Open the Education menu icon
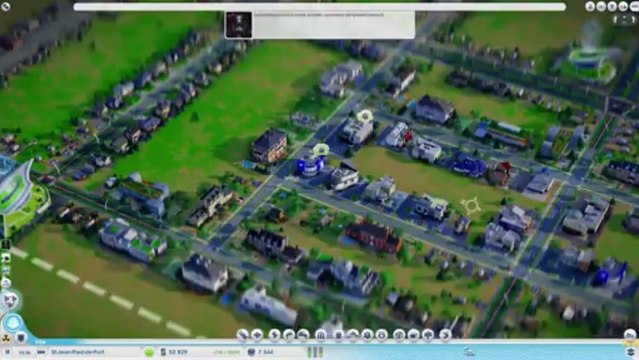639x360 pixels. tap(399, 335)
